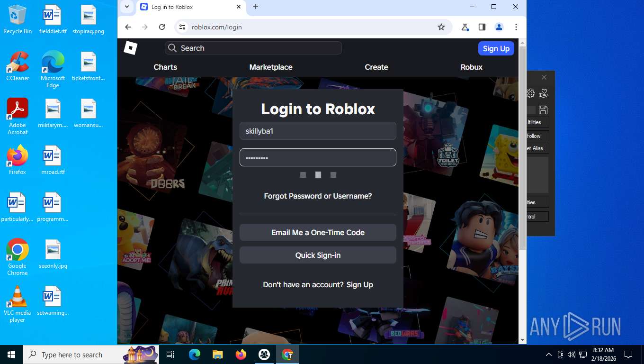The height and width of the screenshot is (364, 644).
Task: Open the Marketplace tab
Action: 271,67
